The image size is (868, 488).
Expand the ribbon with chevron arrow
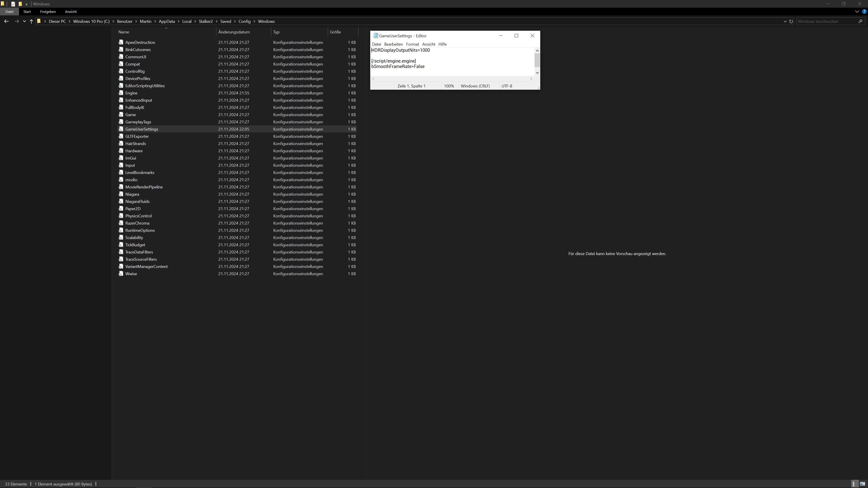[x=857, y=12]
